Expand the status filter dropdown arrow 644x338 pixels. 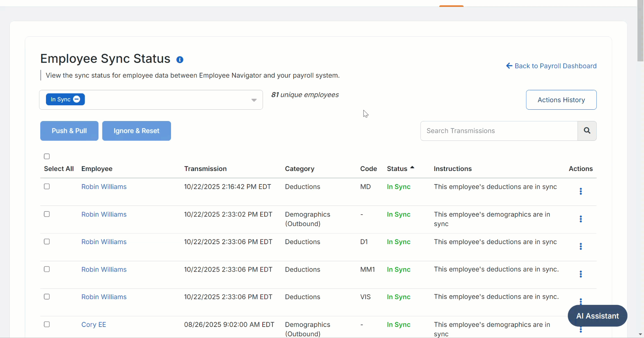point(254,100)
